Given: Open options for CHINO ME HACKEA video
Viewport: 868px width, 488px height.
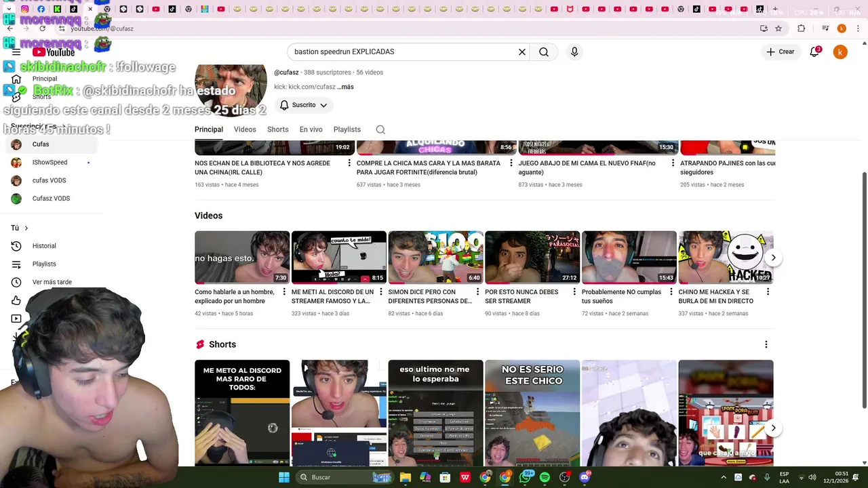Looking at the screenshot, I should tap(768, 292).
